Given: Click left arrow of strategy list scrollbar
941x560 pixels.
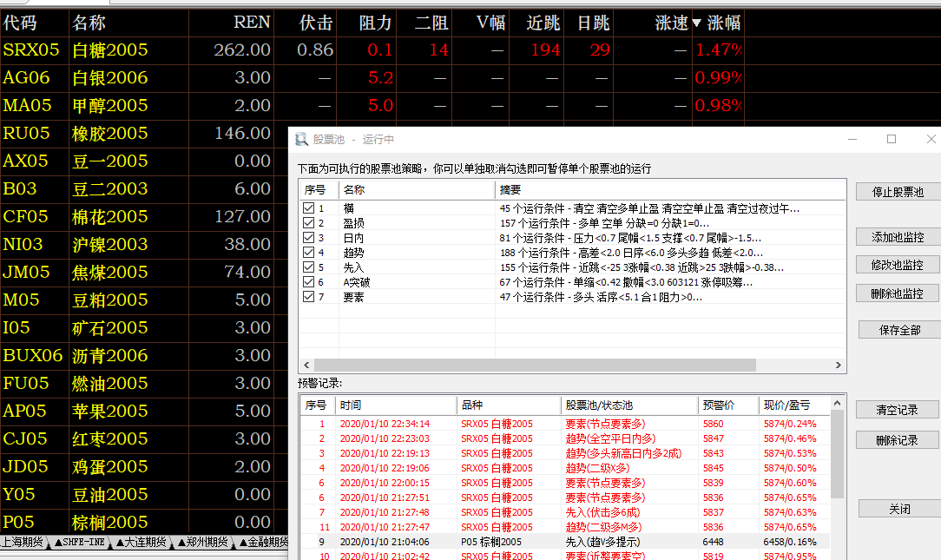Looking at the screenshot, I should (305, 366).
